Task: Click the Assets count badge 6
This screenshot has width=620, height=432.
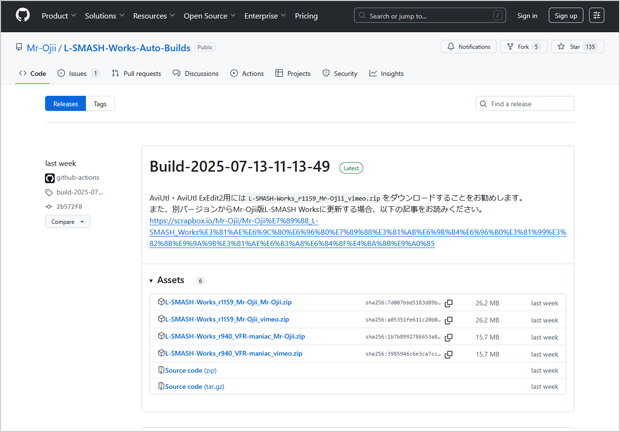Action: (x=200, y=281)
